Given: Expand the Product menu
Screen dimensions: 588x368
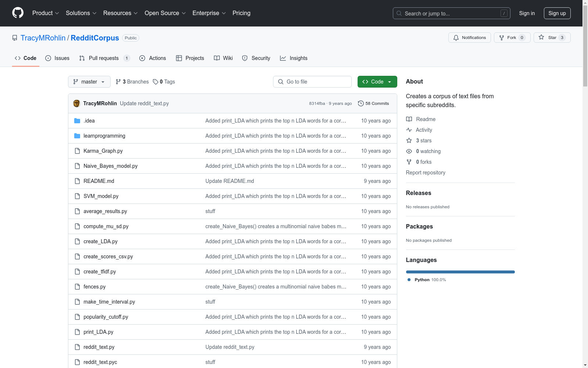Looking at the screenshot, I should point(46,13).
